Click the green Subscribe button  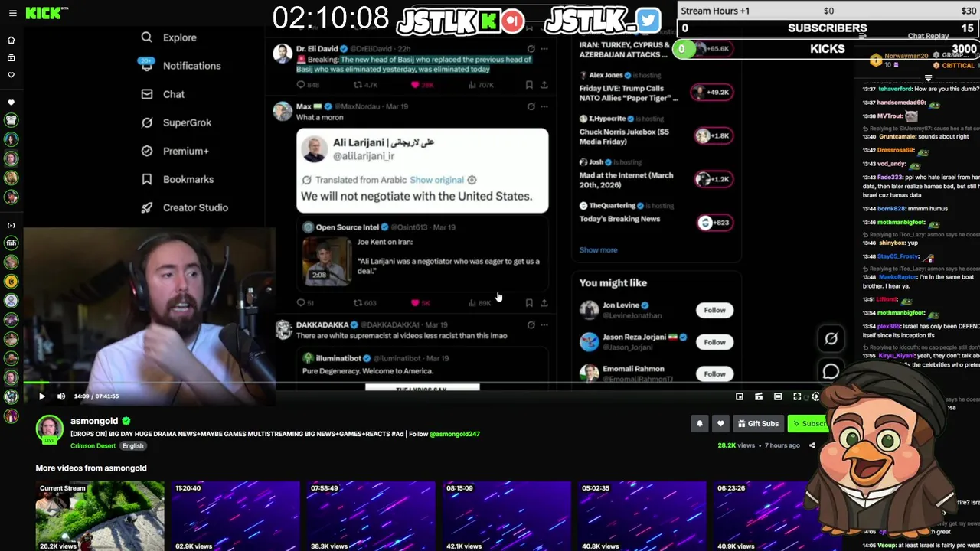pos(808,423)
